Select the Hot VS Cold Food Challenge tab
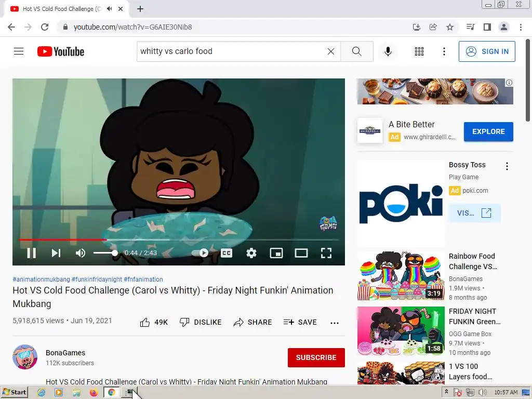This screenshot has height=399, width=532. point(66,9)
